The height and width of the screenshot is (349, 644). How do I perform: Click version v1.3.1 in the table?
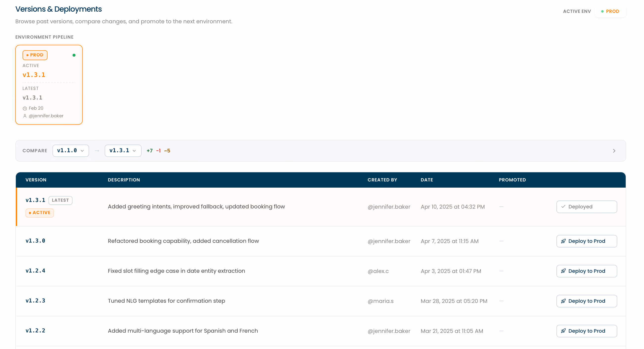pos(35,200)
